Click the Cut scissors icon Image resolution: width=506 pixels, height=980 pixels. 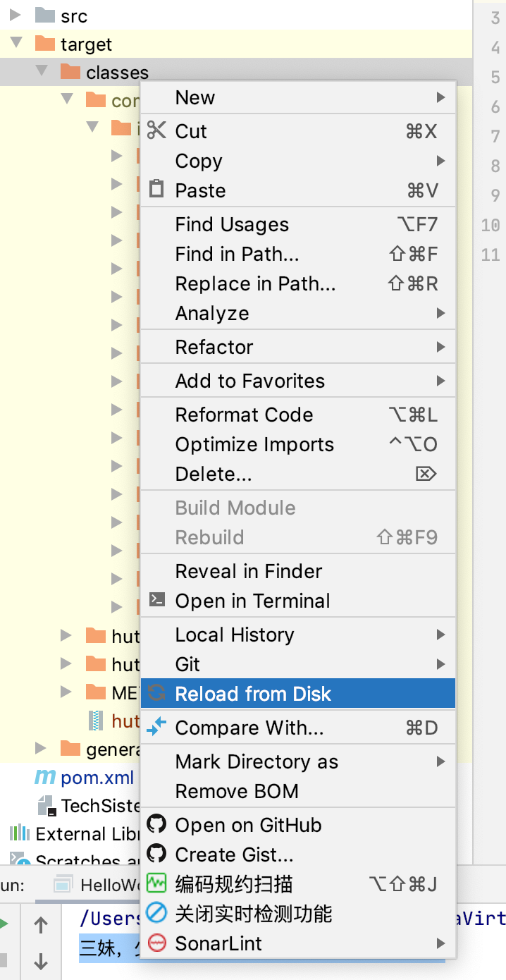pos(156,130)
